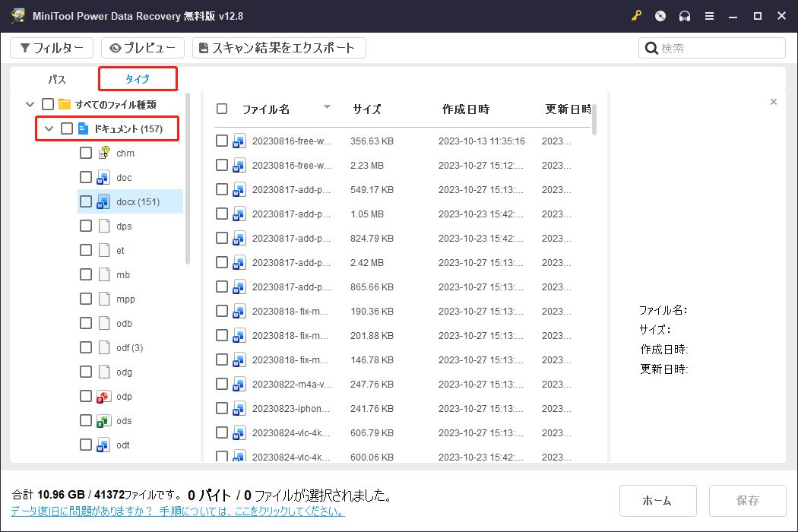798x532 pixels.
Task: Click the Excel icon beside ods
Action: pyautogui.click(x=105, y=420)
